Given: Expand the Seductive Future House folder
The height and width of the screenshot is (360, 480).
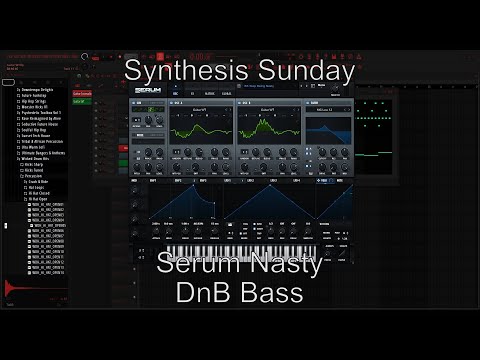Looking at the screenshot, I should tap(37, 124).
